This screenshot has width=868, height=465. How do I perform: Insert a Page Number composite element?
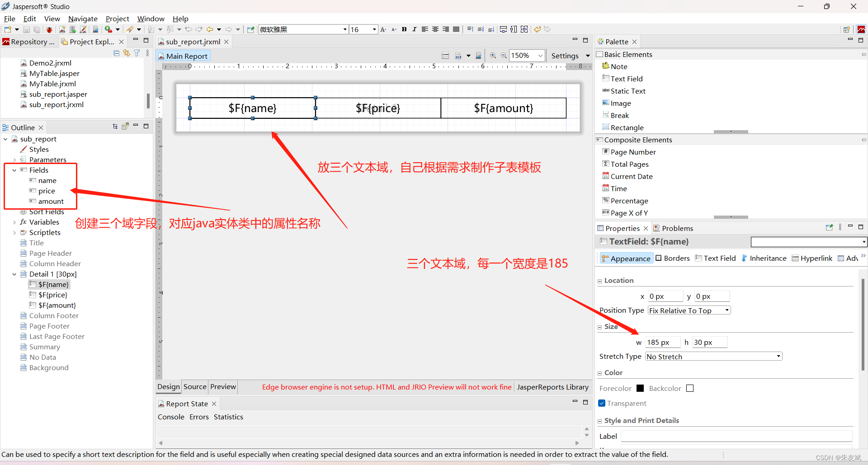pyautogui.click(x=633, y=152)
